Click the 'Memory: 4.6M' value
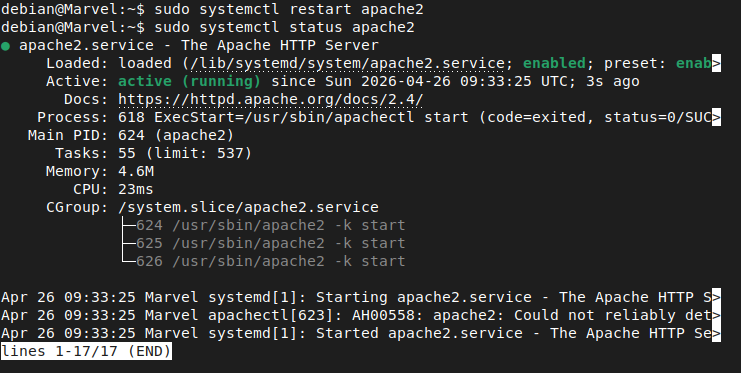Image resolution: width=741 pixels, height=373 pixels. 136,171
